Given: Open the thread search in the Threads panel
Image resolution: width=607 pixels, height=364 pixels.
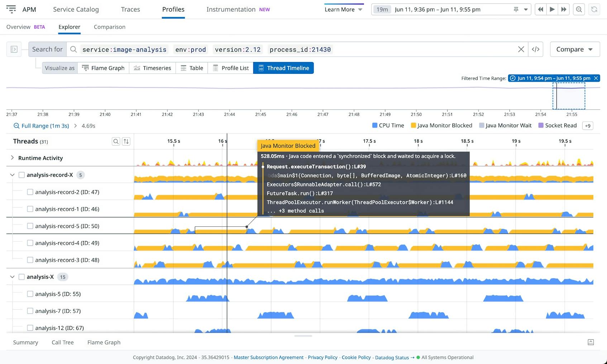Looking at the screenshot, I should point(116,141).
